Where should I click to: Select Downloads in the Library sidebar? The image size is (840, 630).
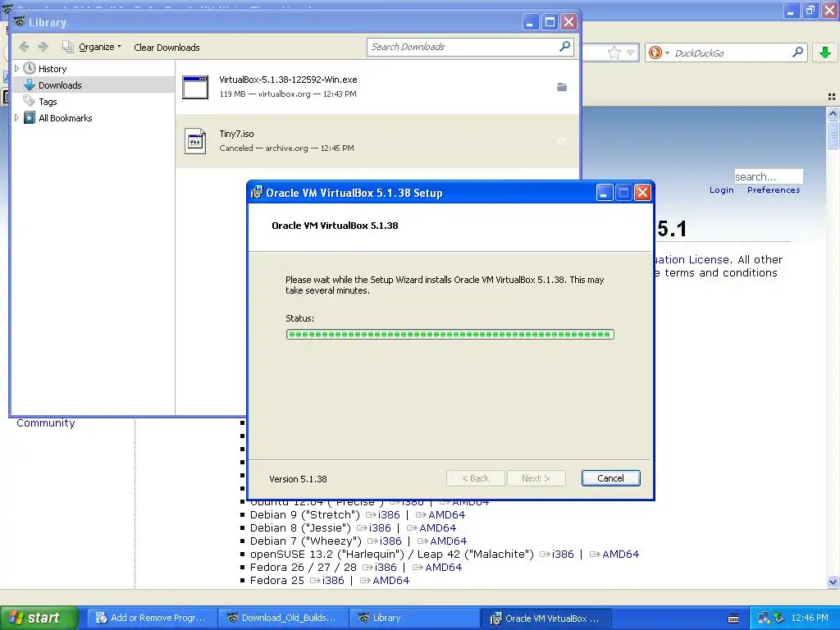(x=59, y=85)
